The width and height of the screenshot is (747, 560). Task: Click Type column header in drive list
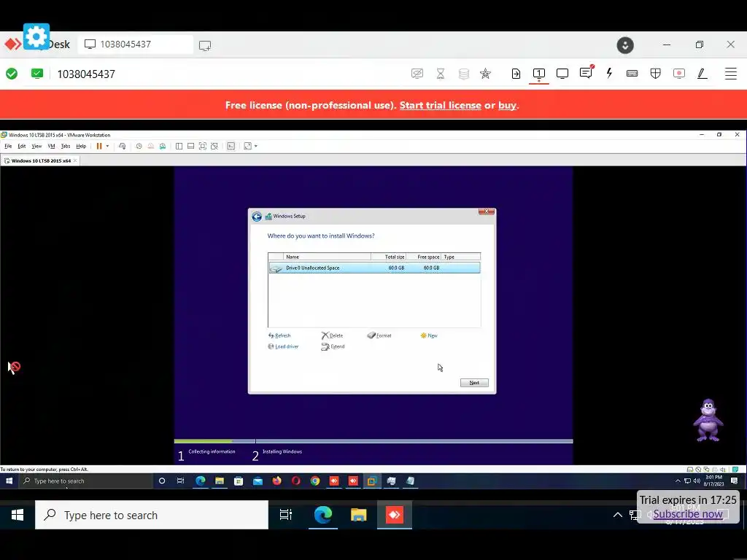tap(461, 257)
